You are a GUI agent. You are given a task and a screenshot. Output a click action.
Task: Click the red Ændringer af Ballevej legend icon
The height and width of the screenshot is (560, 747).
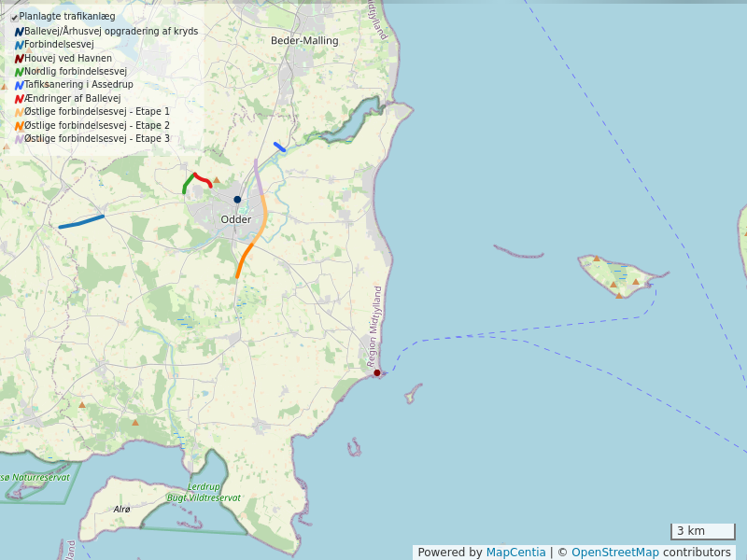[x=19, y=98]
